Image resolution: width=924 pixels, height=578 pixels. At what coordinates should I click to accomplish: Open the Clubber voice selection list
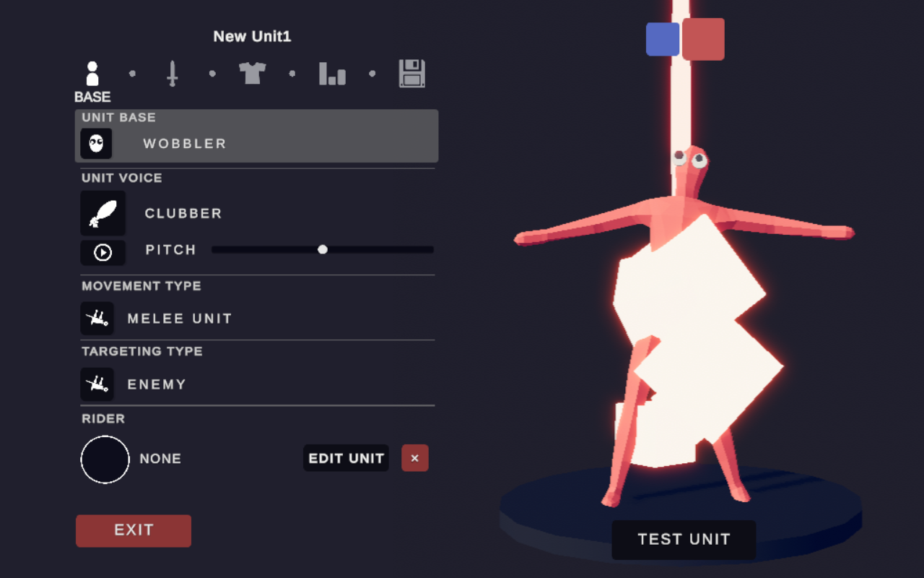(x=183, y=213)
